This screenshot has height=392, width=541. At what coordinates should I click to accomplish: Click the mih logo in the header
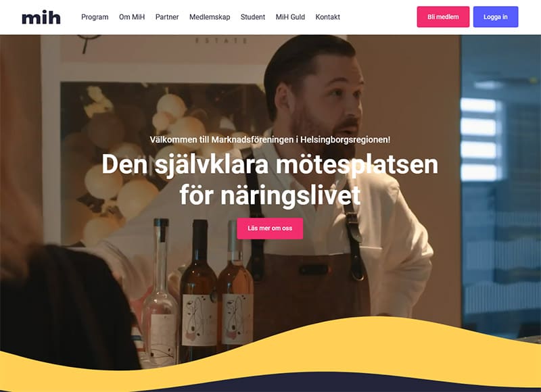tap(41, 18)
